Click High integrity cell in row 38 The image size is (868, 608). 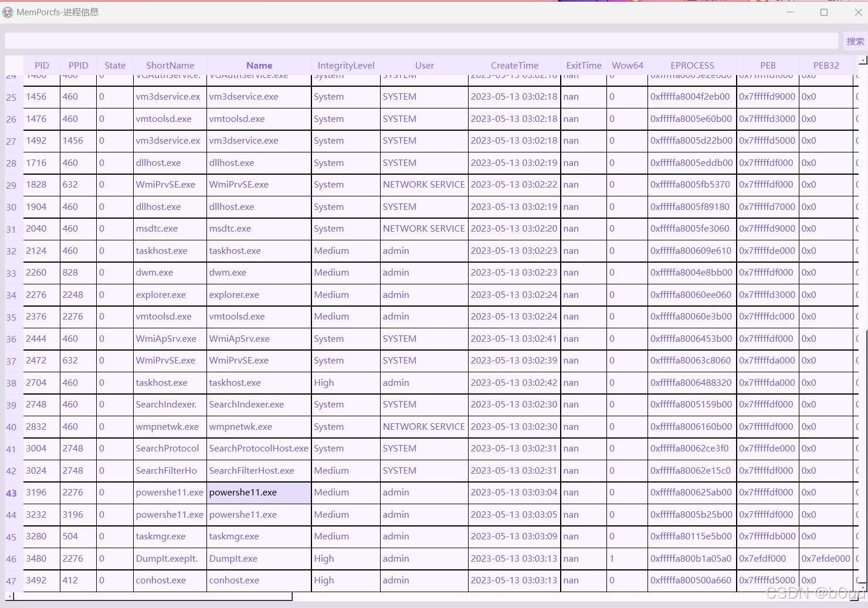(x=346, y=383)
